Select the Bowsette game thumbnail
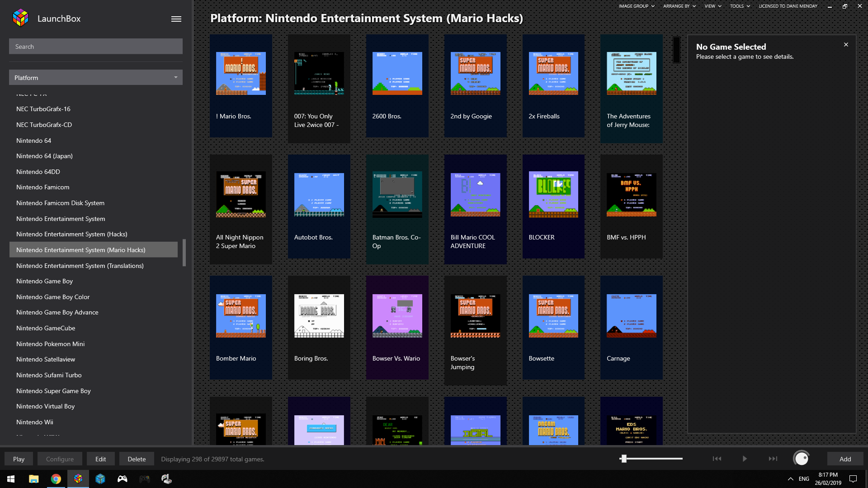 point(553,316)
